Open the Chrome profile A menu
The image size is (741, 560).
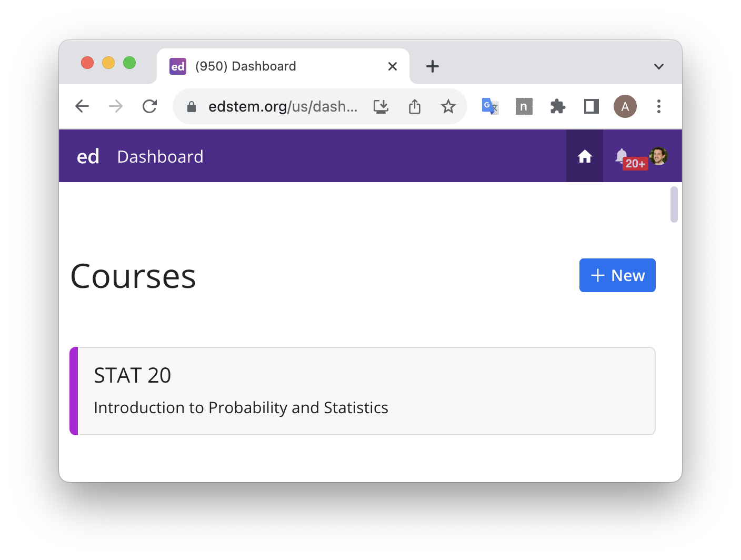click(x=625, y=107)
